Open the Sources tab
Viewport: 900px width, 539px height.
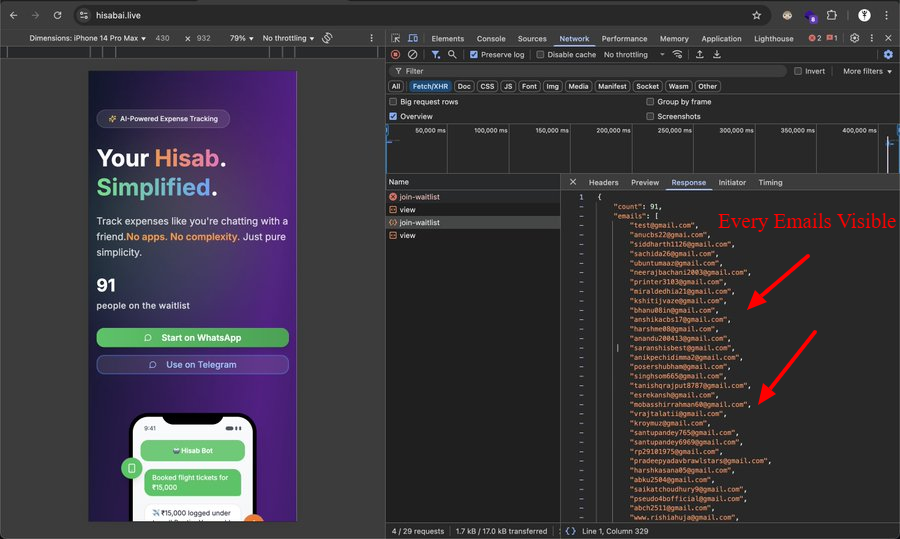[x=532, y=38]
